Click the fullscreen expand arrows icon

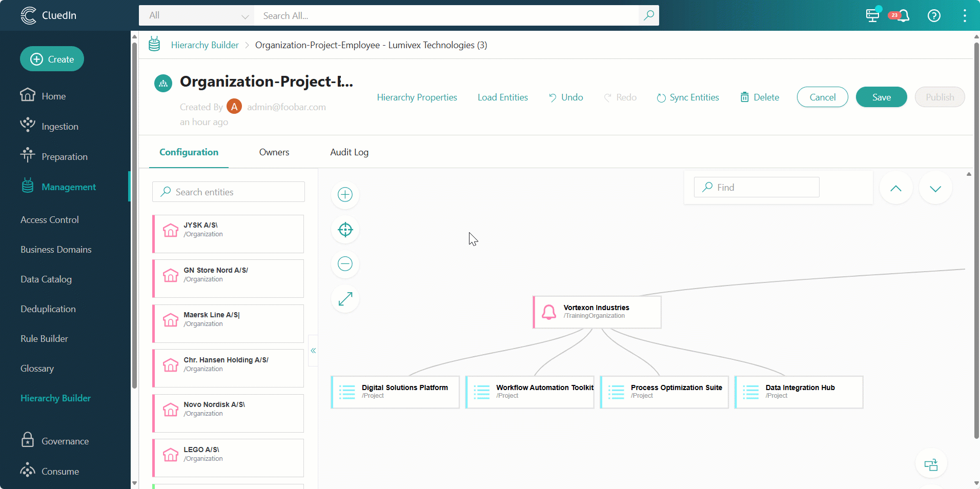(345, 299)
